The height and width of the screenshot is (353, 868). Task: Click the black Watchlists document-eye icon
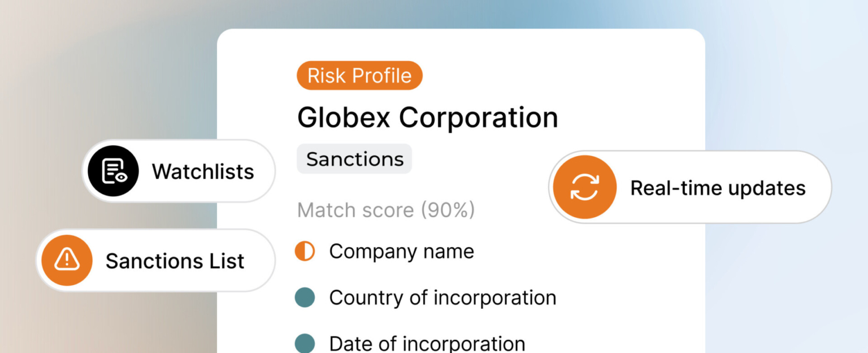(112, 171)
